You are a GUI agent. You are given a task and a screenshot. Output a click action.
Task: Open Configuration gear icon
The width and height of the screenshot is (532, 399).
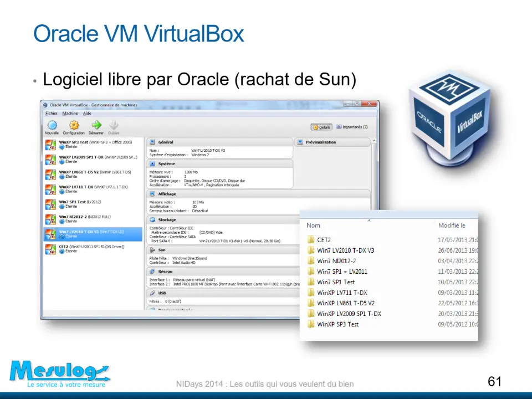coord(74,126)
